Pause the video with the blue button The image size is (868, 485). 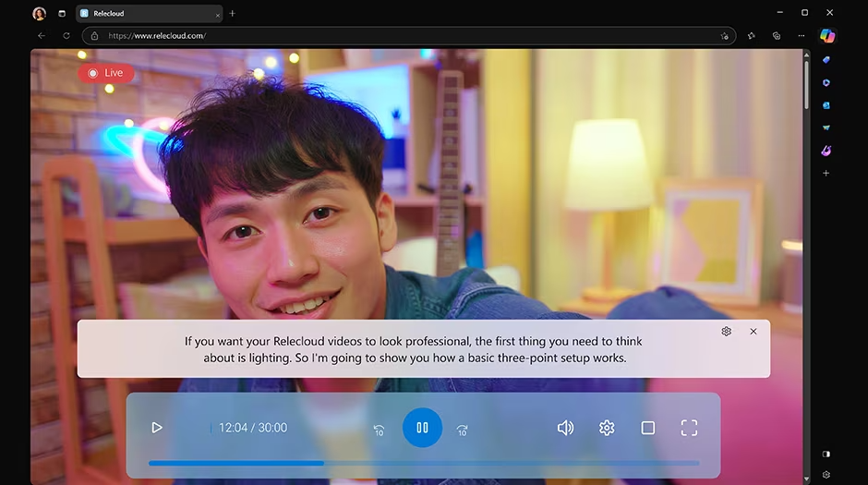[422, 428]
